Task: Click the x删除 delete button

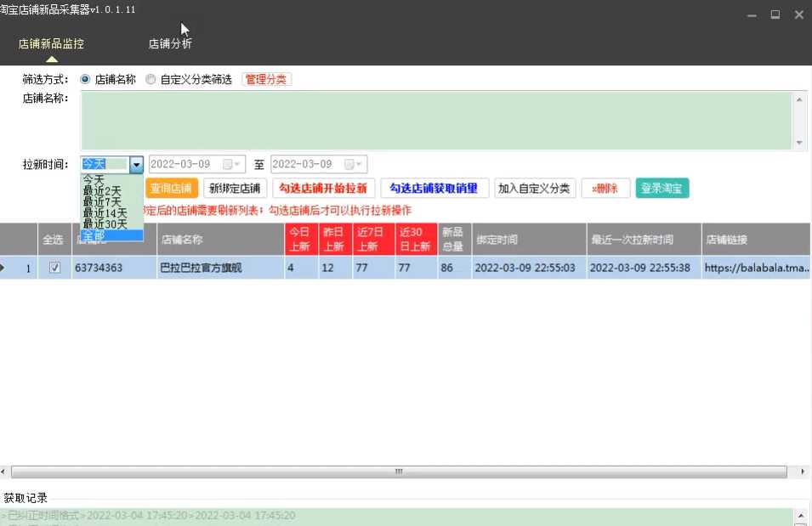Action: 605,189
